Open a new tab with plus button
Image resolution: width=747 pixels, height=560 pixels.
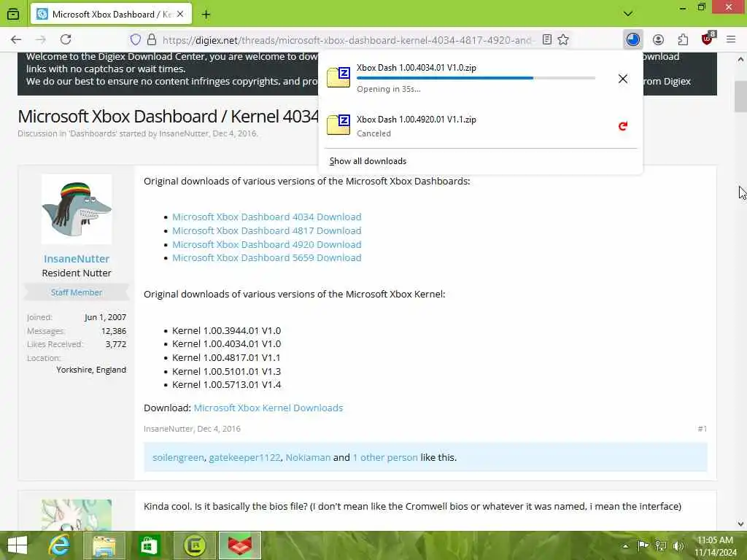coord(206,15)
